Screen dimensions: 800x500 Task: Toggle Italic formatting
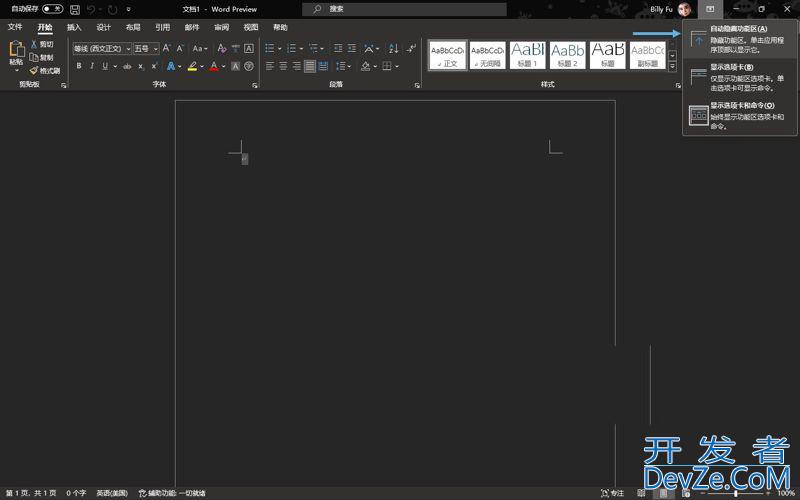click(x=92, y=66)
